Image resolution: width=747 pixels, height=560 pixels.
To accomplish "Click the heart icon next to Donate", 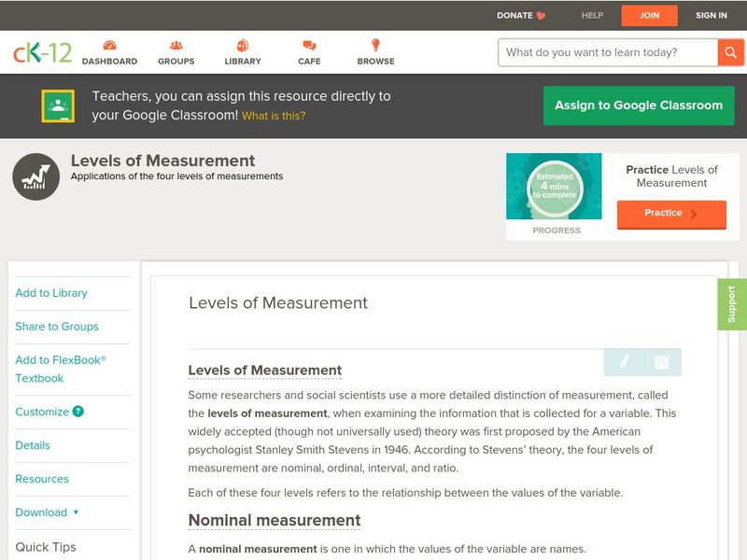I will (541, 16).
